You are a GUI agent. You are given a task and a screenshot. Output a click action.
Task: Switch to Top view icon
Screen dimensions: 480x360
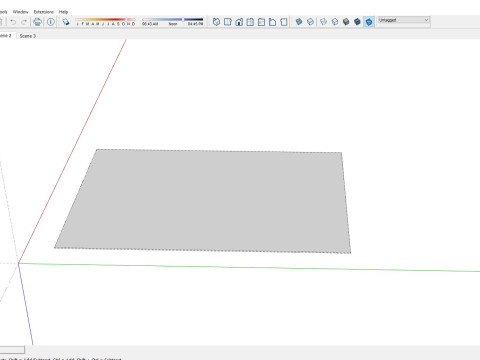[228, 22]
